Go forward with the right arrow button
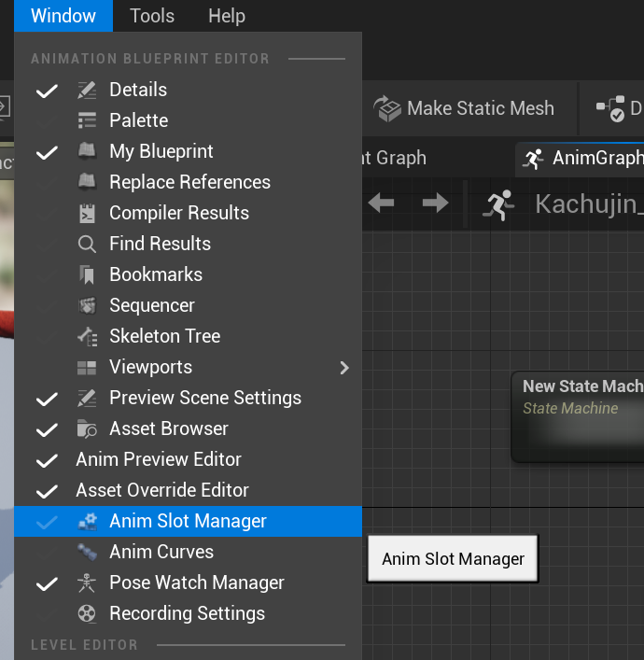Image resolution: width=644 pixels, height=660 pixels. pos(435,203)
